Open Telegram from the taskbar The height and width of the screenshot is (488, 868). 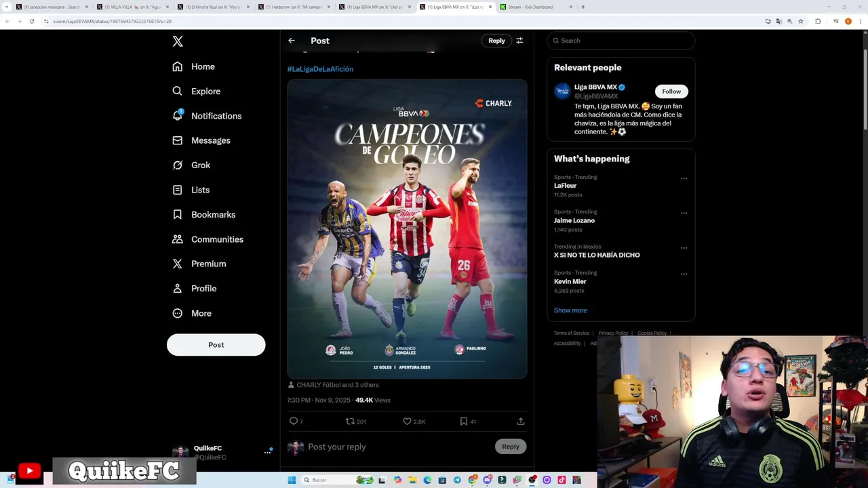coord(457,480)
